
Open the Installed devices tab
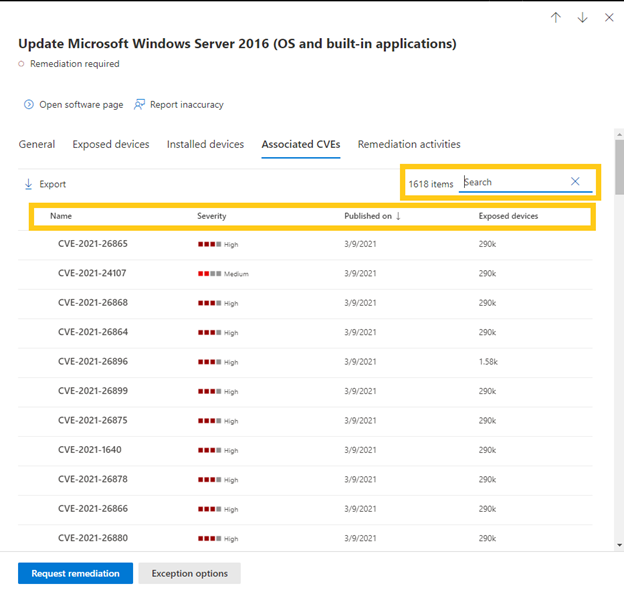(205, 144)
